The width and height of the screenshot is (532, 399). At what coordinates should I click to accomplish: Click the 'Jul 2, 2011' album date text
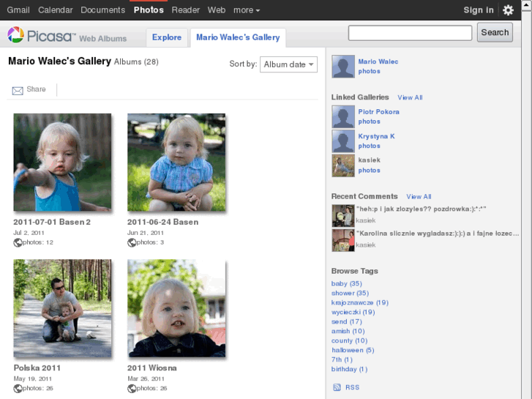pos(29,233)
